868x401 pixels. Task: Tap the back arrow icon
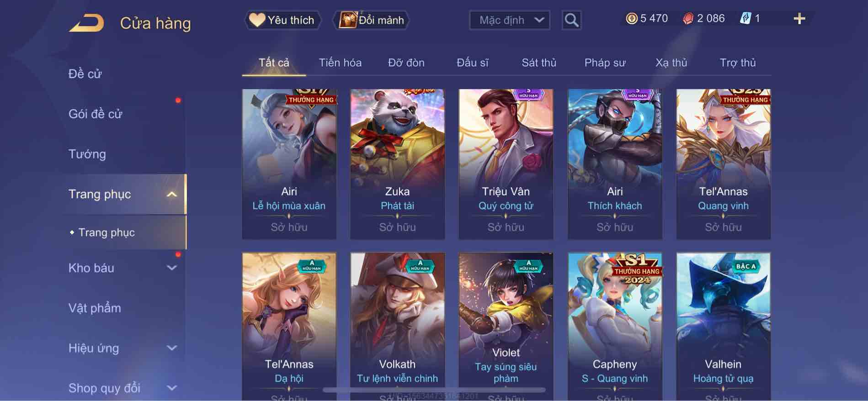tap(87, 23)
